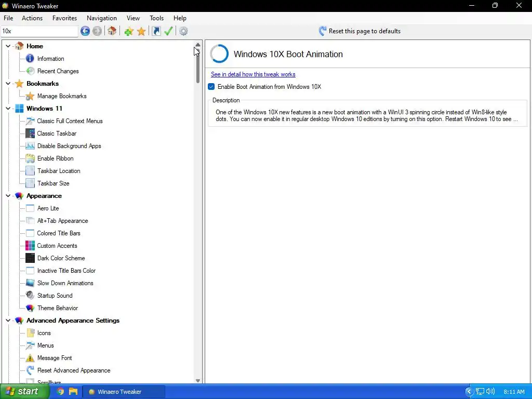Click the search box containing 10x
Screen dimensions: 532x399
click(x=39, y=31)
